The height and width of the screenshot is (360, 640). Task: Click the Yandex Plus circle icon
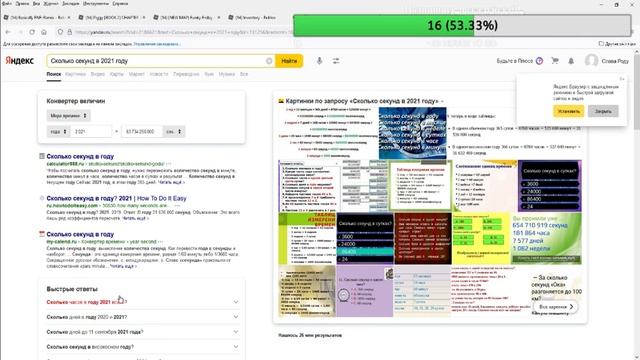pos(539,61)
